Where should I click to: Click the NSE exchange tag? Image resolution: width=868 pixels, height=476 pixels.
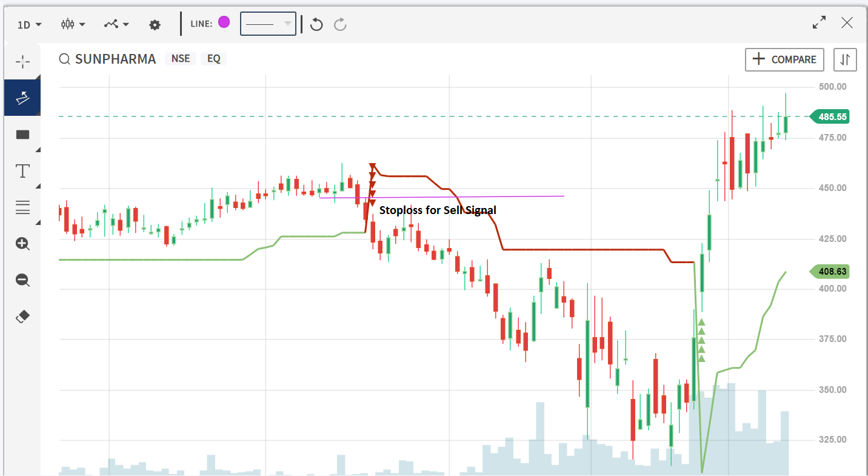pos(181,59)
